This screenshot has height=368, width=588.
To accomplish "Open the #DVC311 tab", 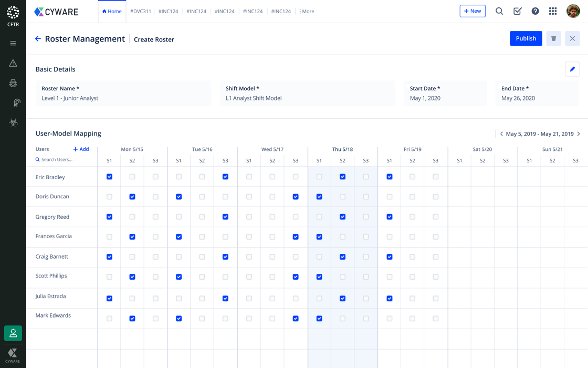I will click(141, 11).
